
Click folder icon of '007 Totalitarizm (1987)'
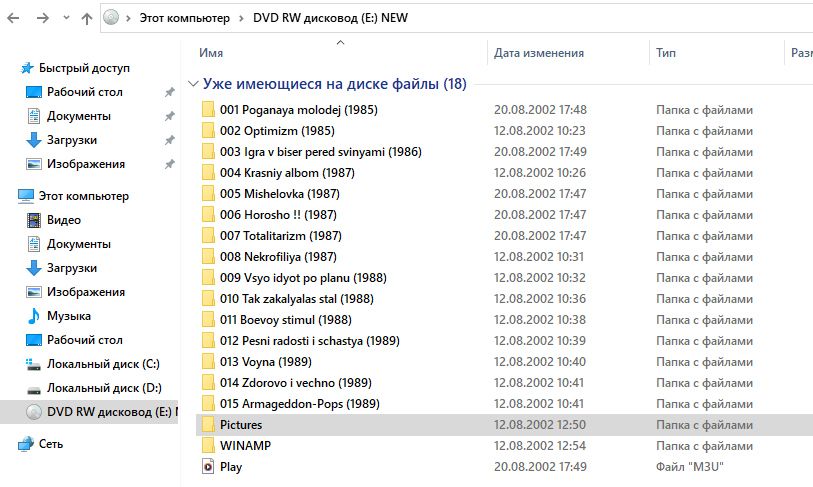click(208, 235)
